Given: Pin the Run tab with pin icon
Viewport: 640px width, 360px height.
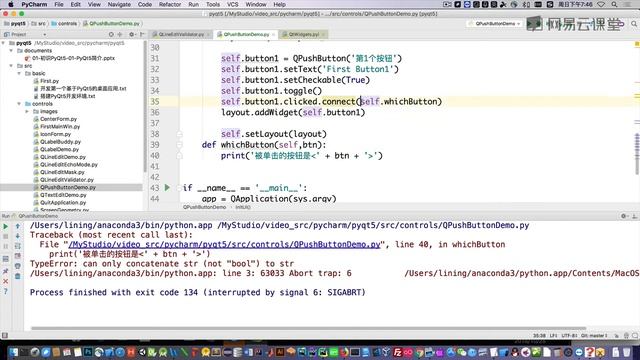Looking at the screenshot, I should 6,271.
